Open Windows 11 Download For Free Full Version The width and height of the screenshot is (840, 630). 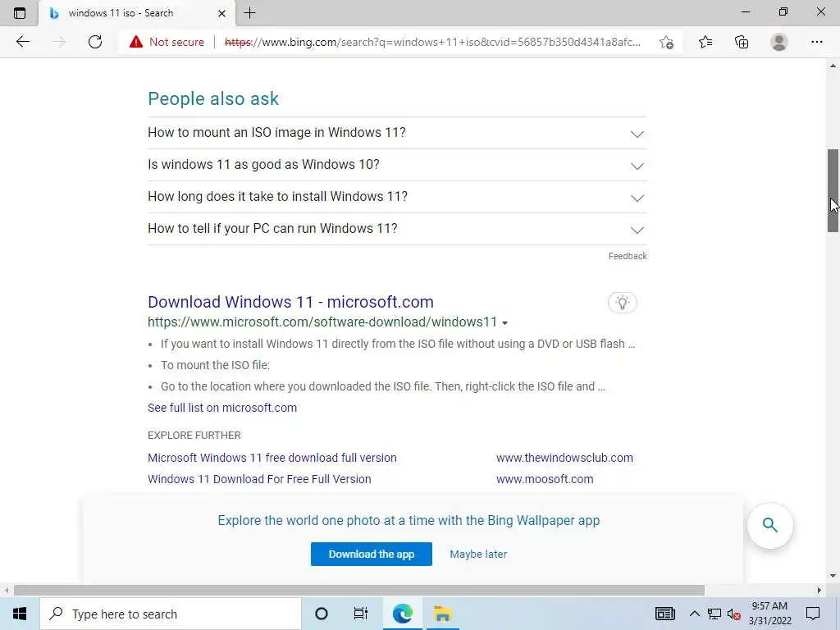pos(259,479)
